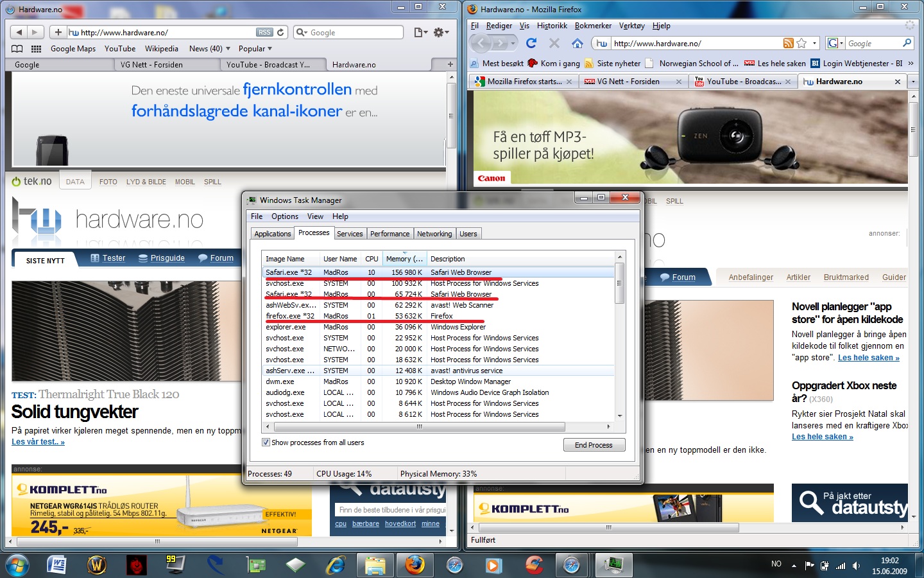Close the Firefox VG Nett - Forsiden tab
The image size is (924, 578).
coord(679,82)
